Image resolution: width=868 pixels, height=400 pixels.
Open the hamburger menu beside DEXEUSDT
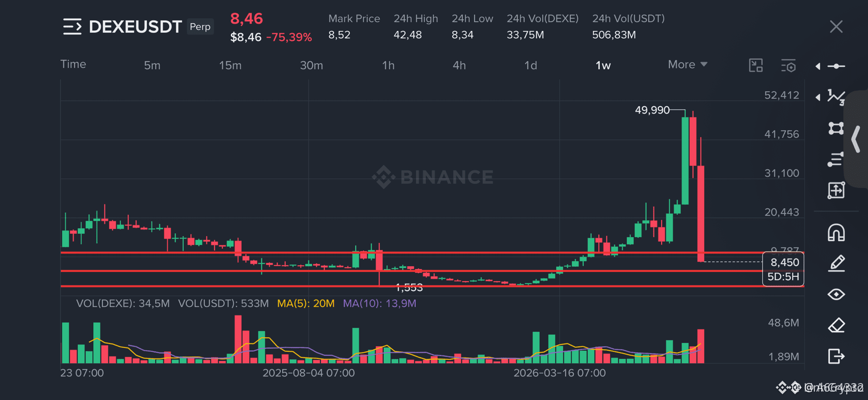tap(72, 27)
